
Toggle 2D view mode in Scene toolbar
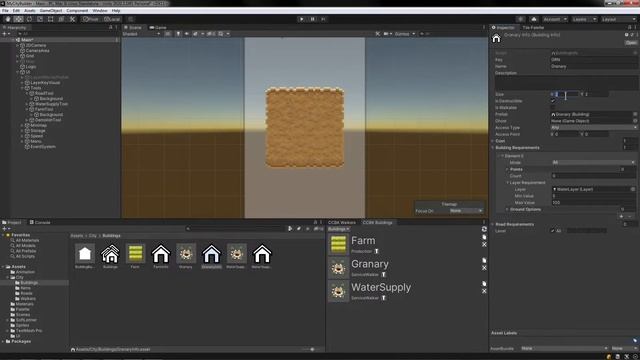(x=168, y=34)
